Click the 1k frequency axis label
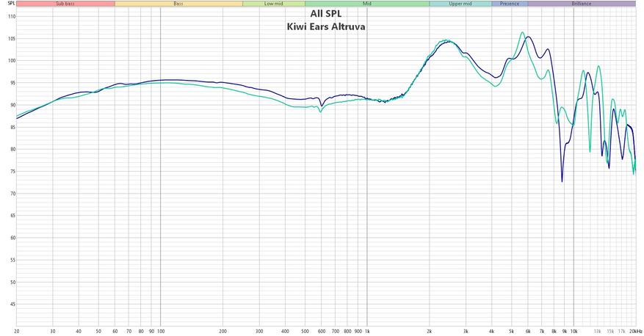 click(366, 331)
